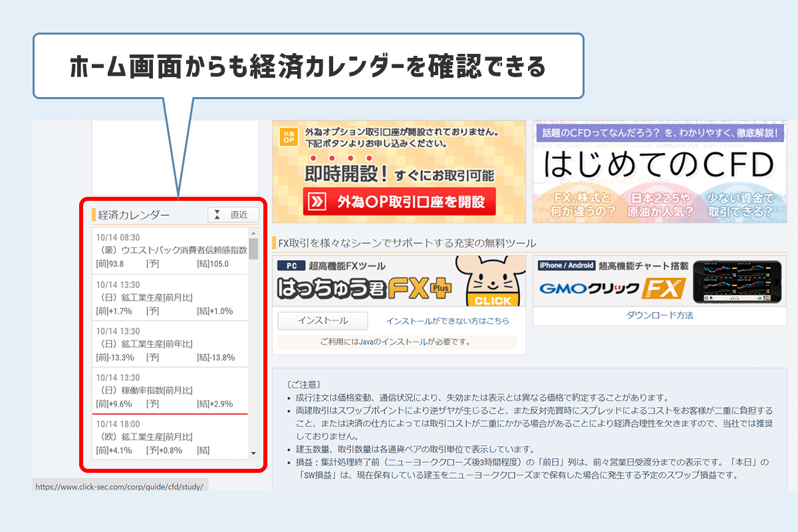Click the status bar URL click-sec.com
The width and height of the screenshot is (798, 532).
[x=120, y=486]
